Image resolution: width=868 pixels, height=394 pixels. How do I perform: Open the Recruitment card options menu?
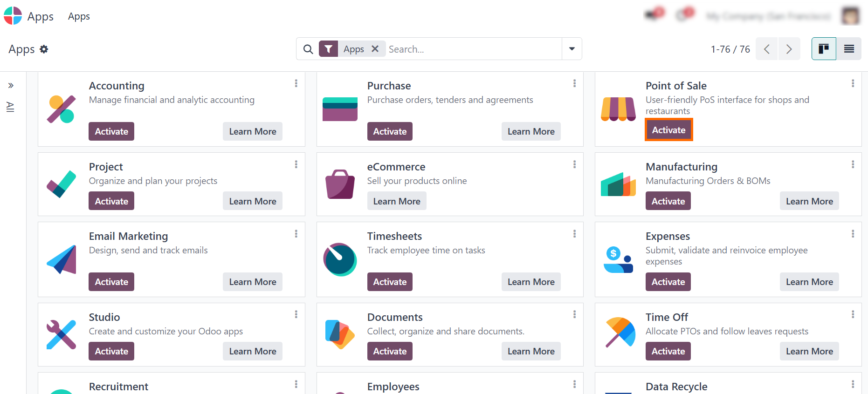click(296, 384)
